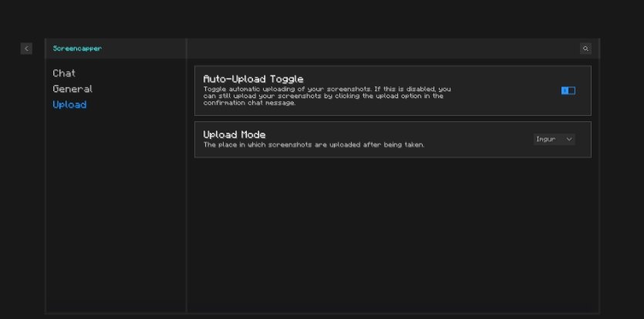Click the blank header bar beside search icon
The width and height of the screenshot is (644, 319).
tap(382, 49)
